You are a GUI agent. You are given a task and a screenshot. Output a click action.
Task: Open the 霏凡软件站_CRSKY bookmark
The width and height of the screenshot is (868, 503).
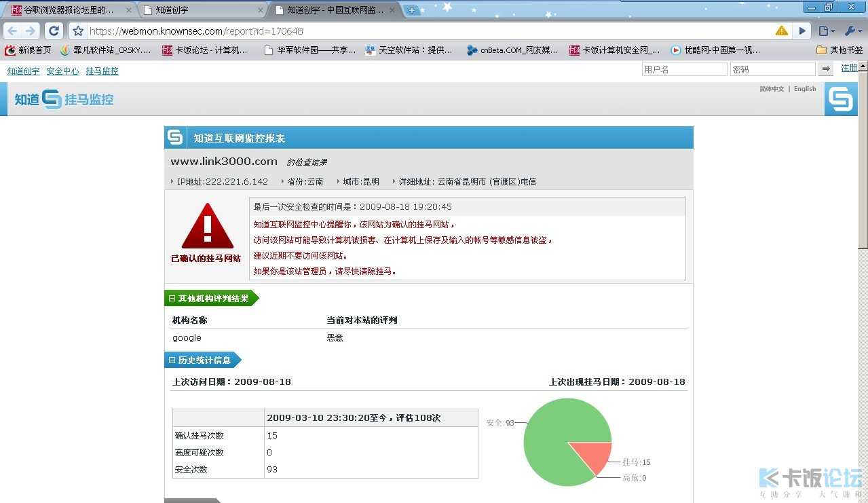point(106,50)
